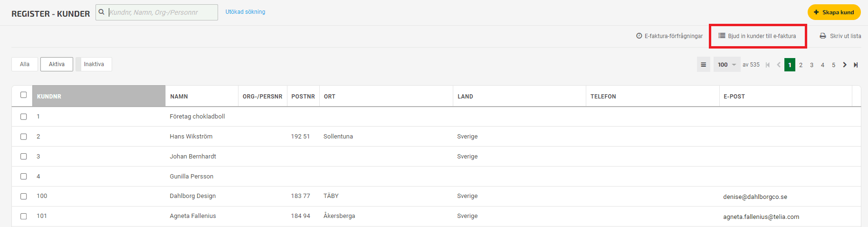The image size is (868, 227).
Task: Go to page 3 of results
Action: click(811, 65)
